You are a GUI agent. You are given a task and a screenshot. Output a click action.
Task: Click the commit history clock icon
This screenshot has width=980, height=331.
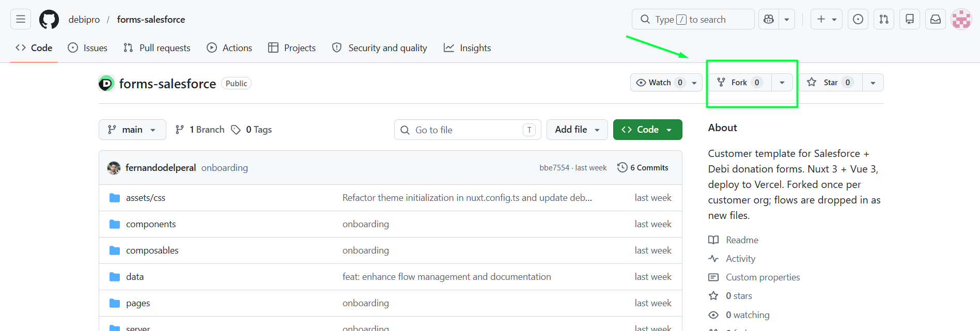point(623,167)
